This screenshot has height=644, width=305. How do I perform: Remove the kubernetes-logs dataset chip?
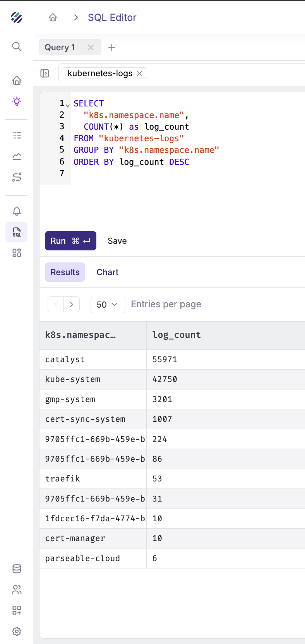(x=140, y=74)
